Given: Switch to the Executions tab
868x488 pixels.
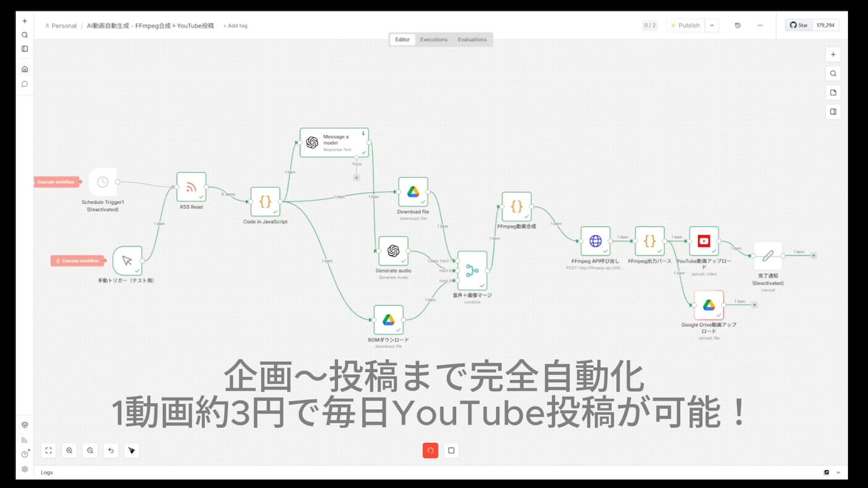Looking at the screenshot, I should tap(434, 40).
